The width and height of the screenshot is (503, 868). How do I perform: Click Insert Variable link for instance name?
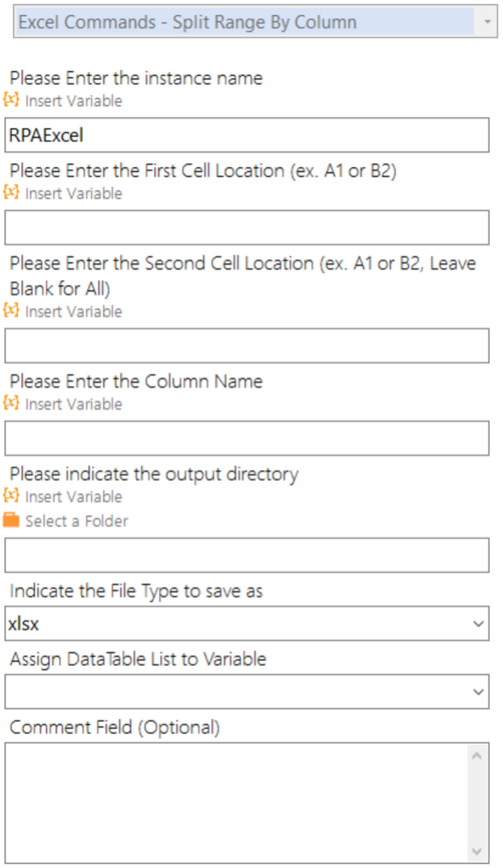point(74,101)
